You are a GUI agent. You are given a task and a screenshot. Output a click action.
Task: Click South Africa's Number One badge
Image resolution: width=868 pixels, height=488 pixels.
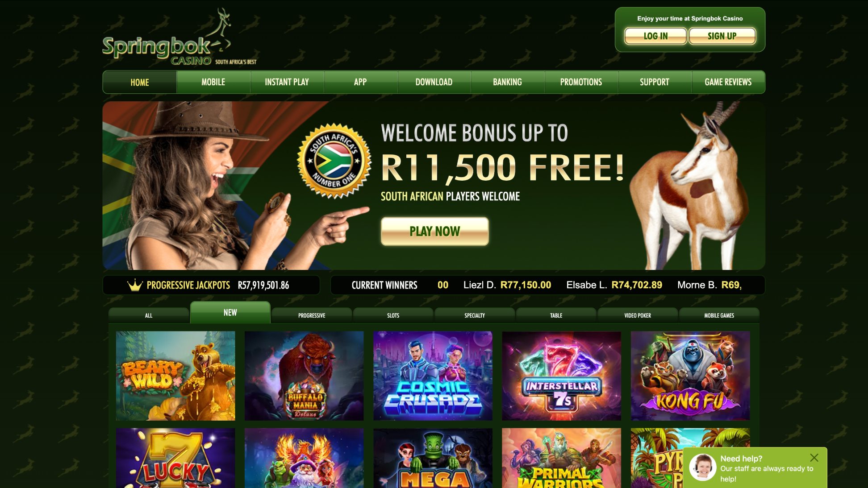click(x=334, y=161)
